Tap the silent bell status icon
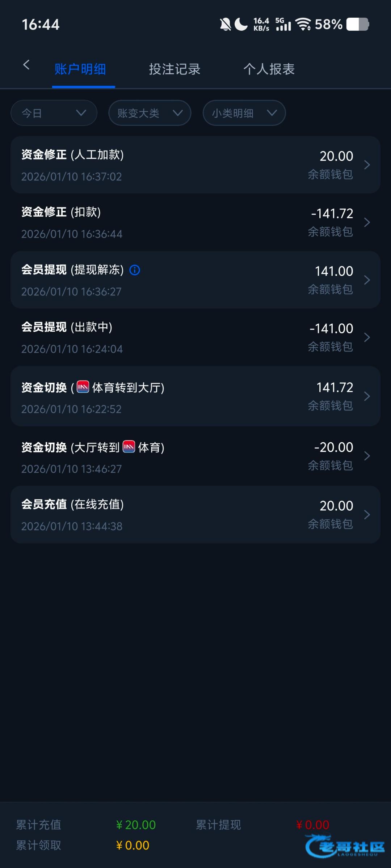391x868 pixels. (x=225, y=25)
